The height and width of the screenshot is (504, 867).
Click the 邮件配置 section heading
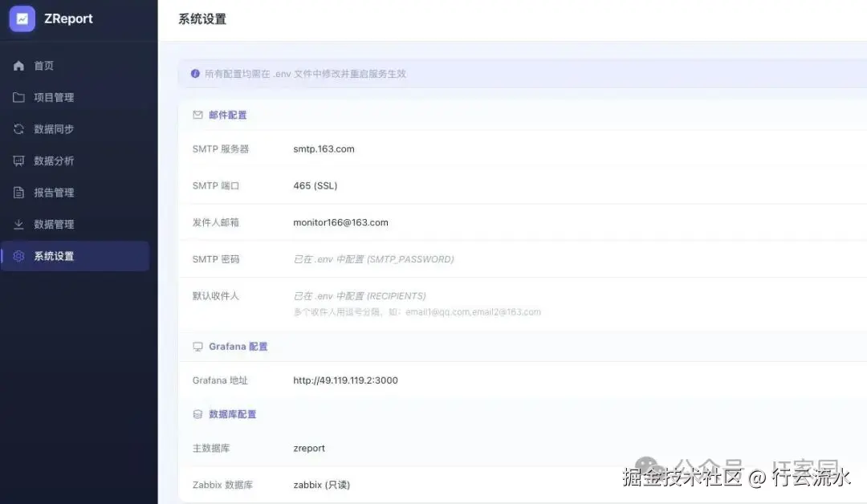tap(227, 115)
